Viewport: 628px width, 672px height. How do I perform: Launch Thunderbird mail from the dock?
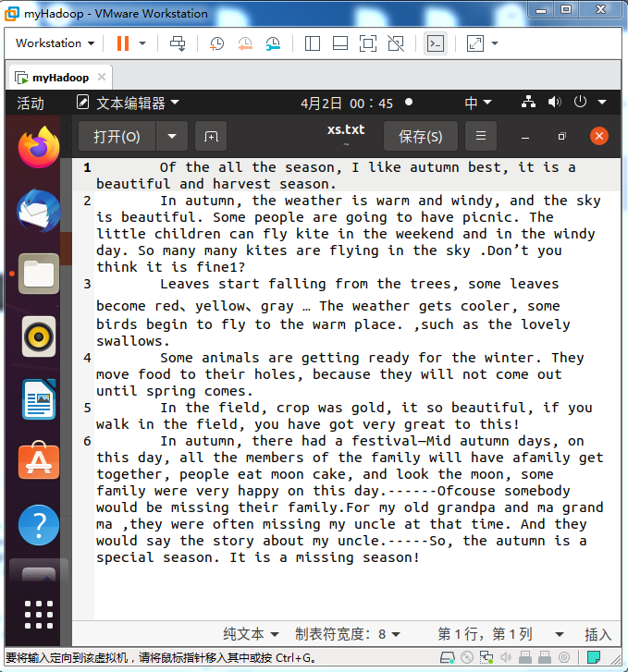pyautogui.click(x=39, y=211)
